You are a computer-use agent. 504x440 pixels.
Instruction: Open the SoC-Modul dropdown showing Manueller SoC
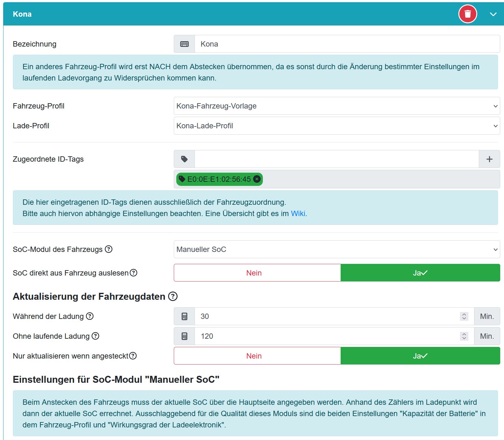[x=337, y=249]
